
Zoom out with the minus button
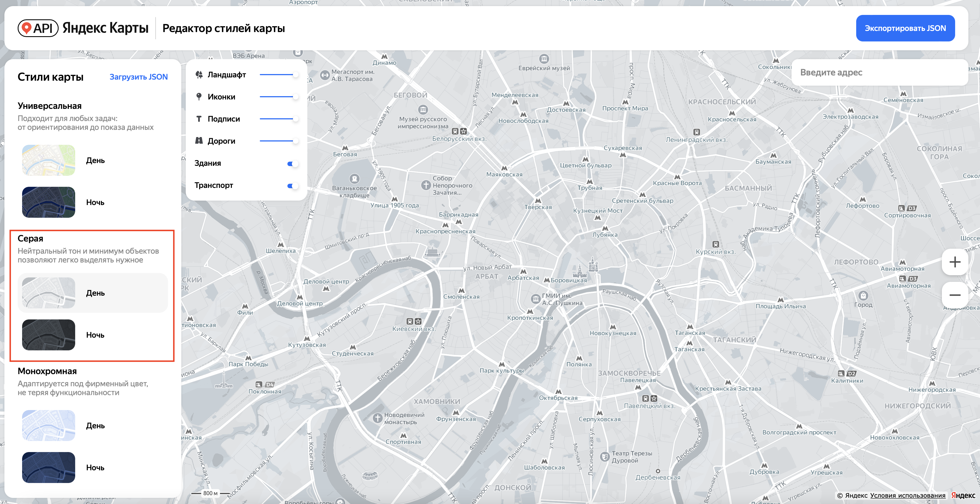955,295
